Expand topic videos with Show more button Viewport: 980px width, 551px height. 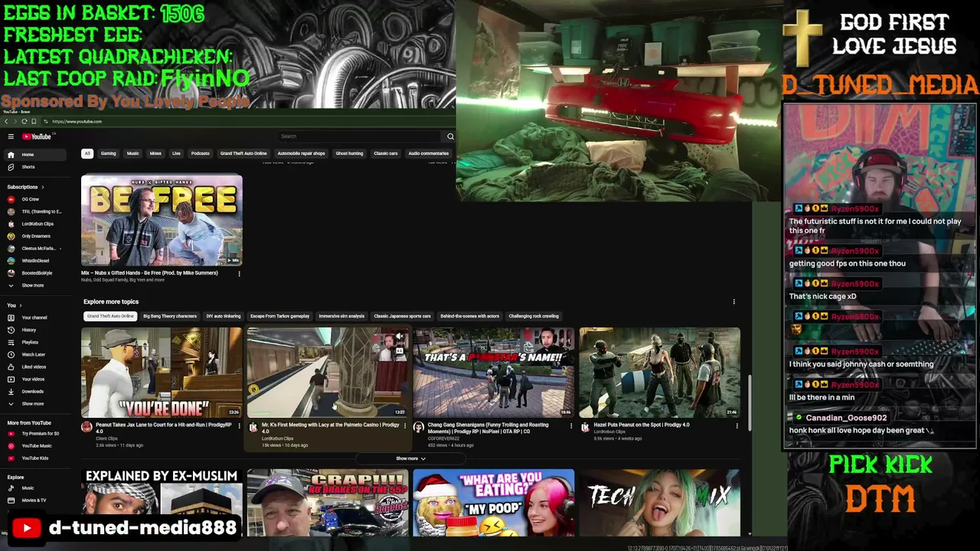[410, 458]
